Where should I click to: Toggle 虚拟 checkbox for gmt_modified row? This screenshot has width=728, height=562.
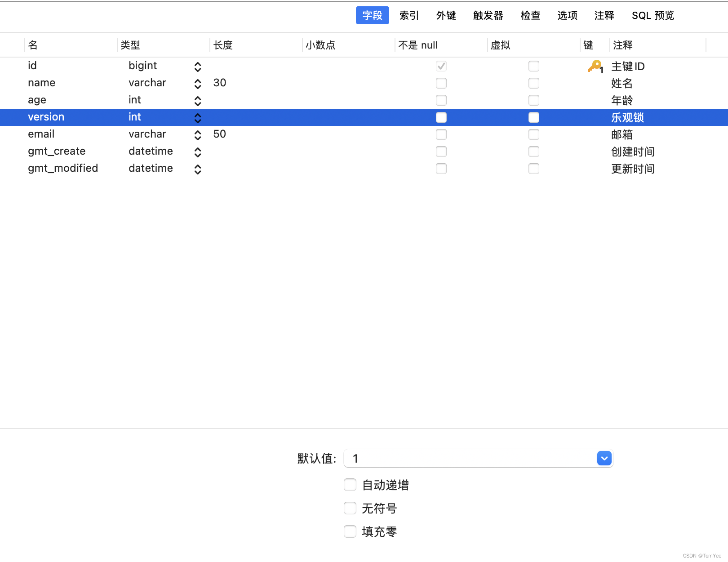(534, 169)
